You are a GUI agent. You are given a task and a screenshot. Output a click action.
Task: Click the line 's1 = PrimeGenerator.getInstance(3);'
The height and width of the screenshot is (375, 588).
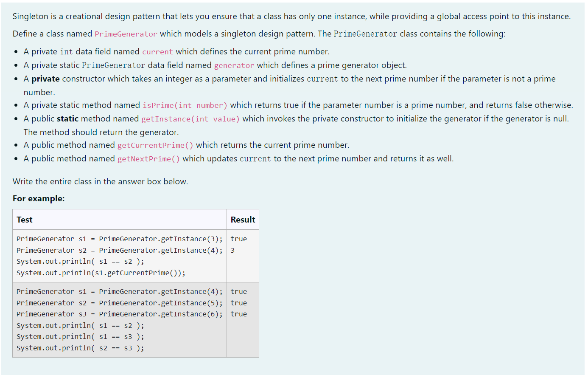(120, 239)
